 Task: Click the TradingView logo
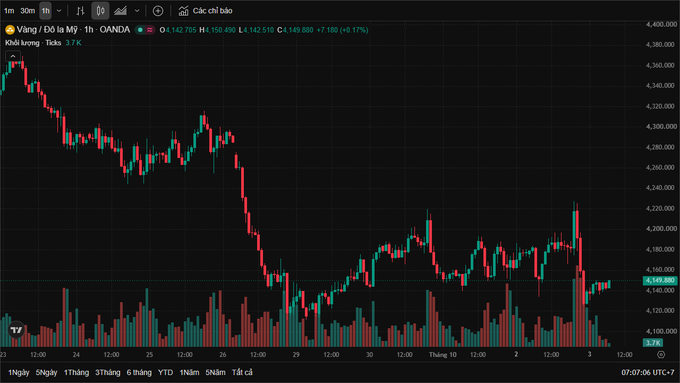(x=16, y=330)
